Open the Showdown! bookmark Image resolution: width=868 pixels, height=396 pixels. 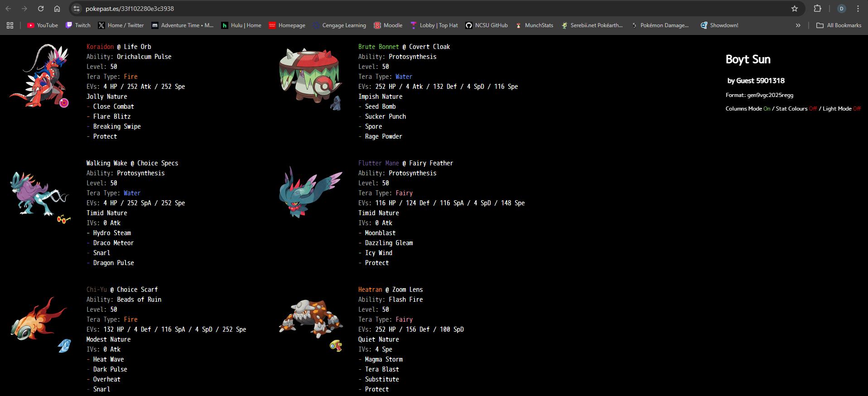719,25
